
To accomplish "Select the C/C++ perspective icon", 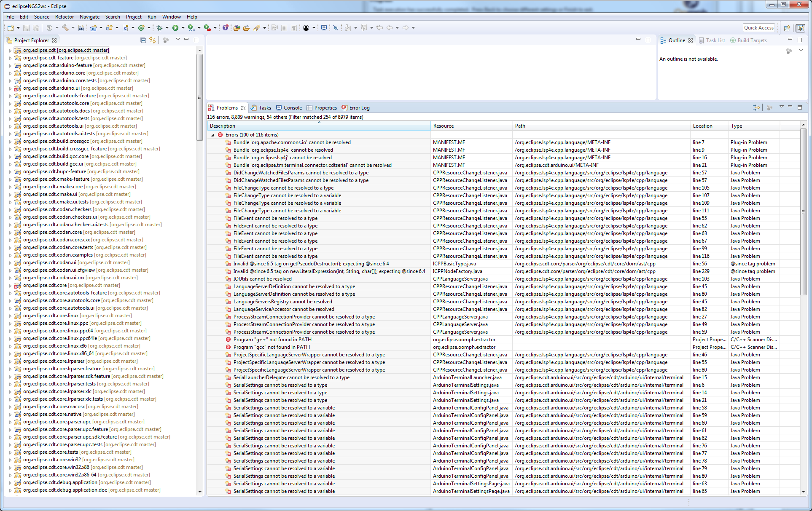I will (800, 28).
